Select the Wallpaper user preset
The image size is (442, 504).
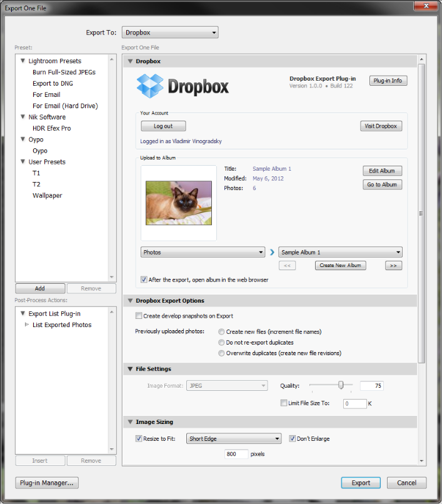tap(48, 196)
